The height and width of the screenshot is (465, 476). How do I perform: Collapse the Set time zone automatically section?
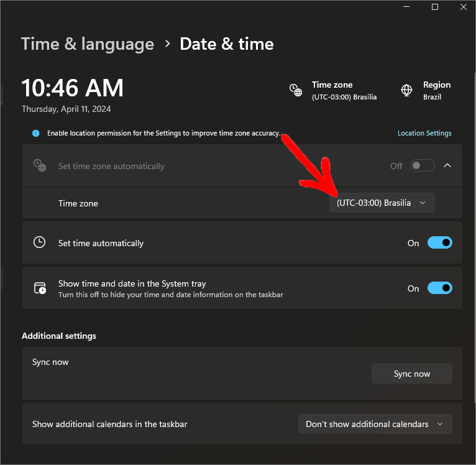[447, 165]
